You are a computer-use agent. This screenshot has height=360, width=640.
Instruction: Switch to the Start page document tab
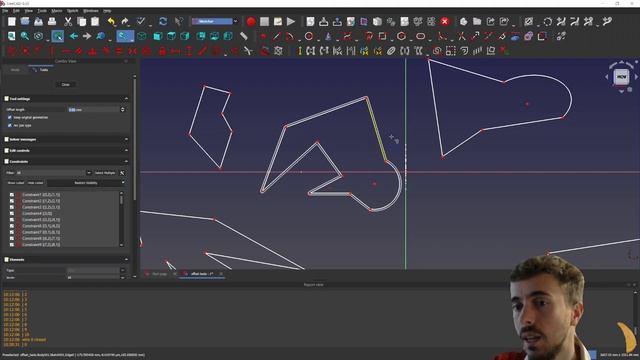tap(160, 274)
